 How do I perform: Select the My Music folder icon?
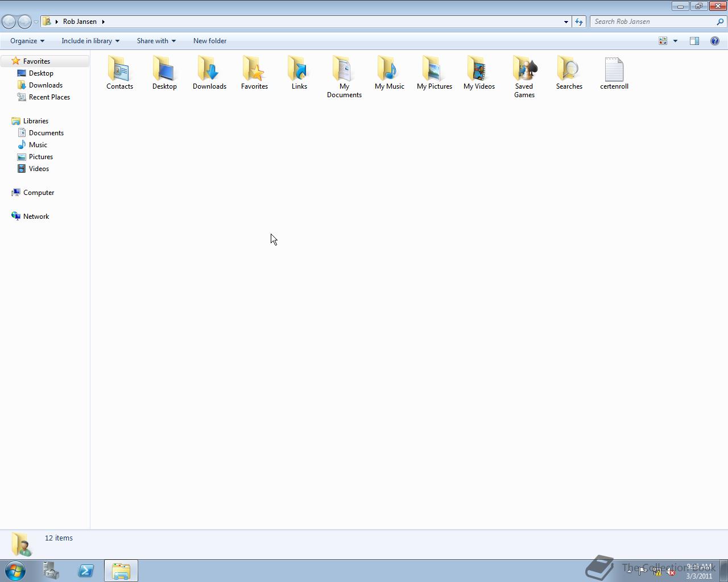pos(389,69)
